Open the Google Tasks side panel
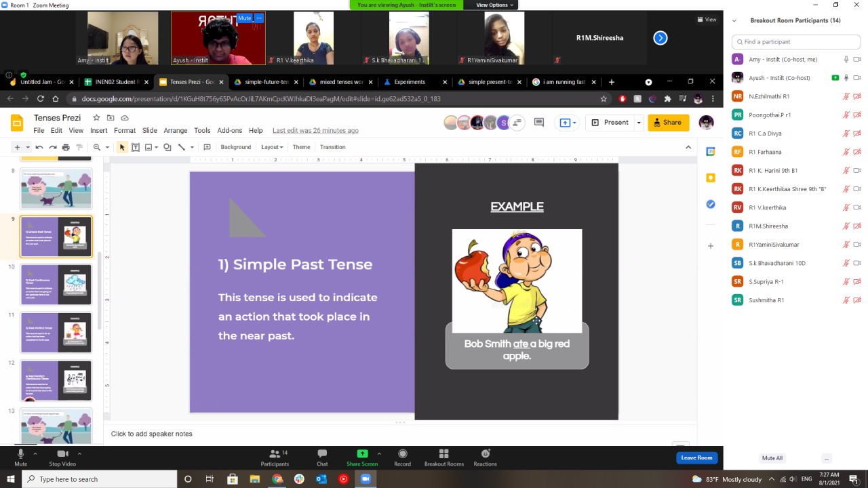 coord(711,204)
